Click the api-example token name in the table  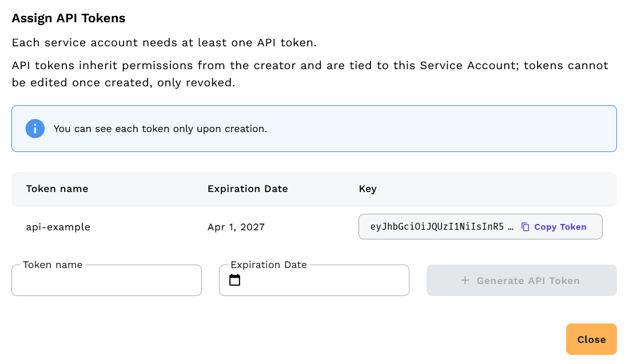(58, 227)
